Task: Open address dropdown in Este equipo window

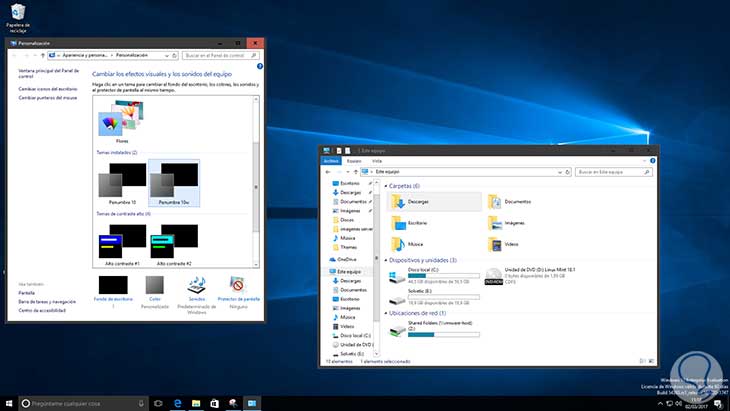Action: [560, 172]
